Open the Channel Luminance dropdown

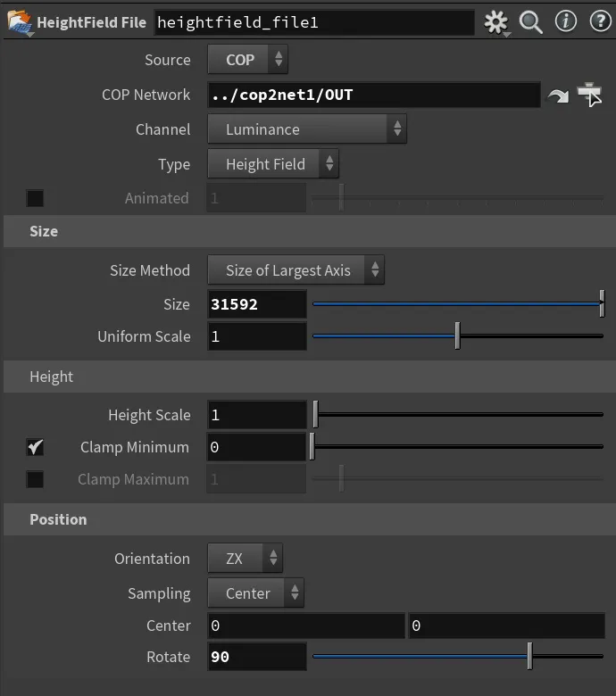pyautogui.click(x=307, y=128)
